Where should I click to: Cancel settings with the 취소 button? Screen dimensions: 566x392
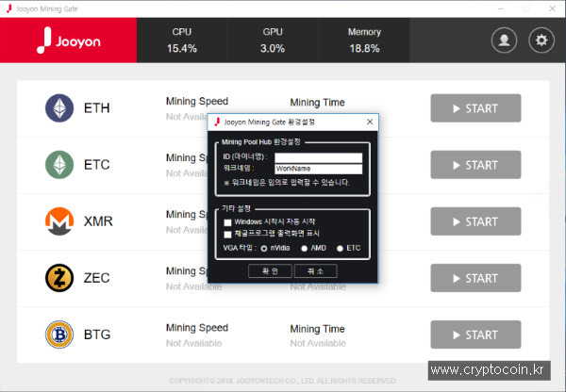pyautogui.click(x=316, y=270)
